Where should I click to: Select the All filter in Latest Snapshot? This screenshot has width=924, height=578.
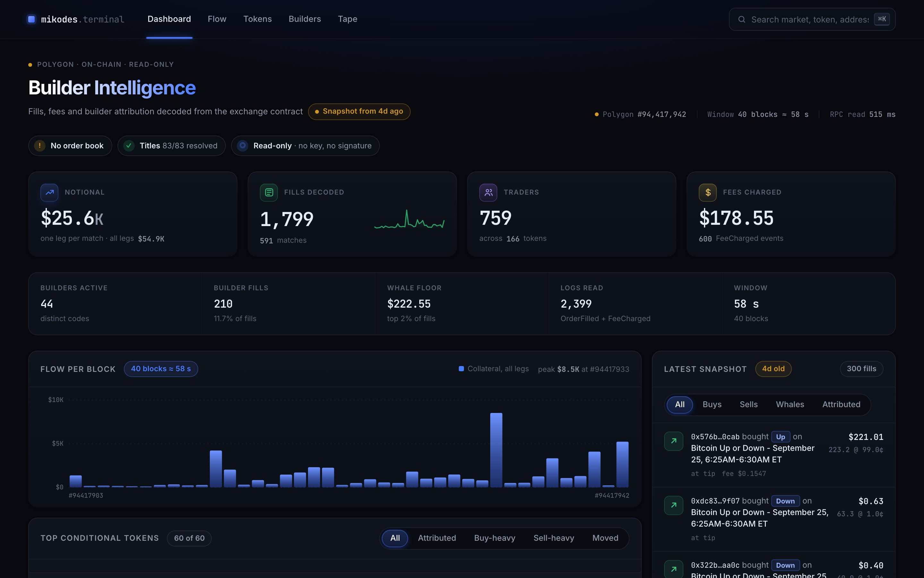click(x=680, y=405)
